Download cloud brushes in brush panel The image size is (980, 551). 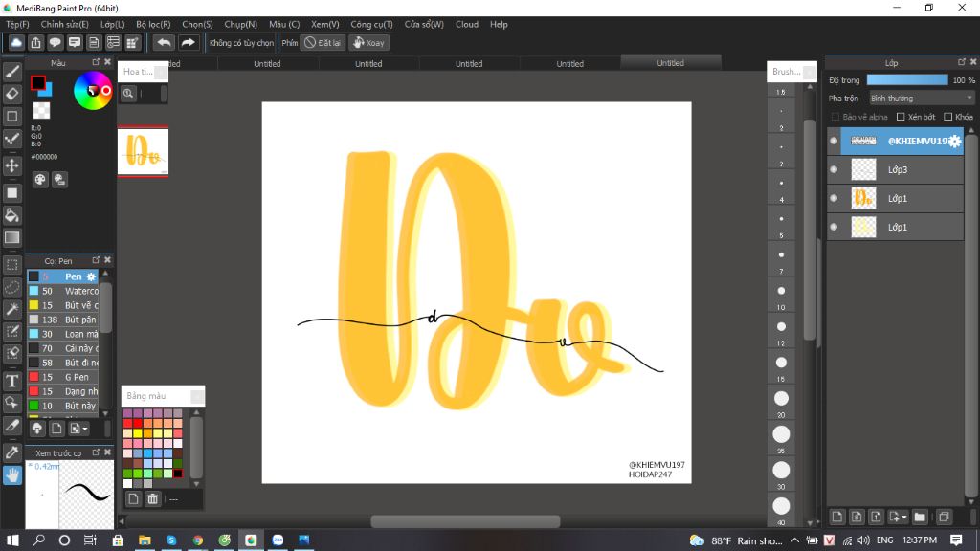37,429
